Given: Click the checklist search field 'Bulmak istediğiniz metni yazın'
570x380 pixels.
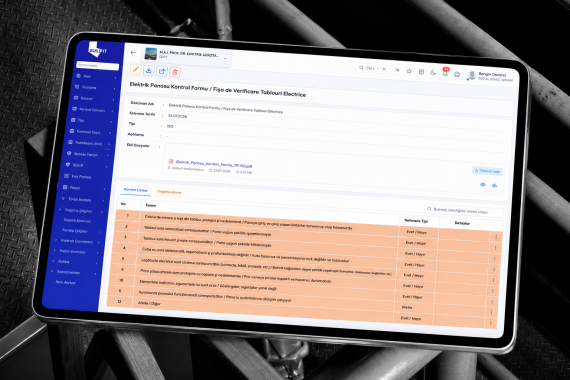Looking at the screenshot, I should pyautogui.click(x=463, y=211).
